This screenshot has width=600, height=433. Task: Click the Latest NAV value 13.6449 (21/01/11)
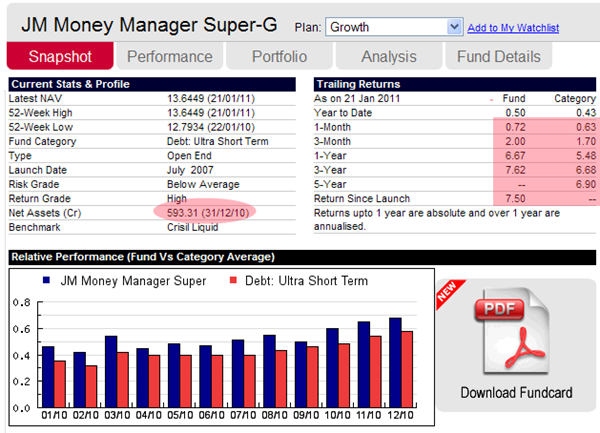point(211,98)
